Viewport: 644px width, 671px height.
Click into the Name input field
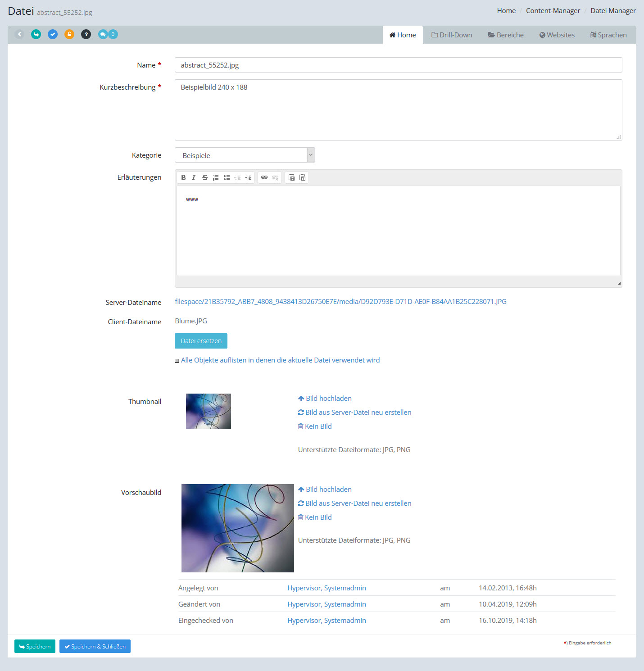[x=398, y=65]
